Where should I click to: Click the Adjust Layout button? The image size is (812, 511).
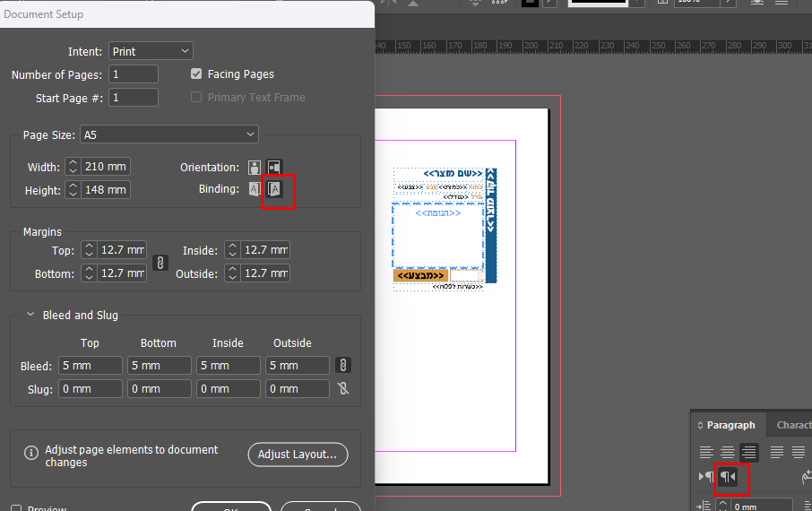coord(298,455)
